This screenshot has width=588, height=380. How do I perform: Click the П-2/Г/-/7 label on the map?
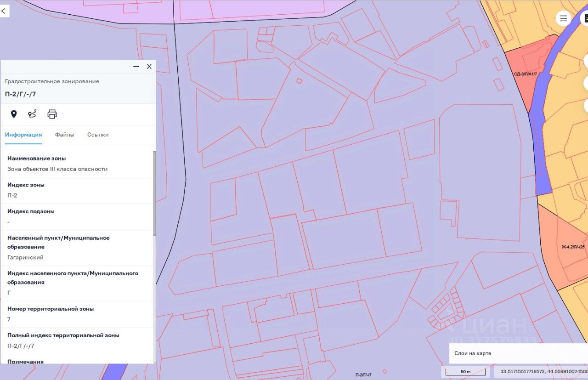363,375
